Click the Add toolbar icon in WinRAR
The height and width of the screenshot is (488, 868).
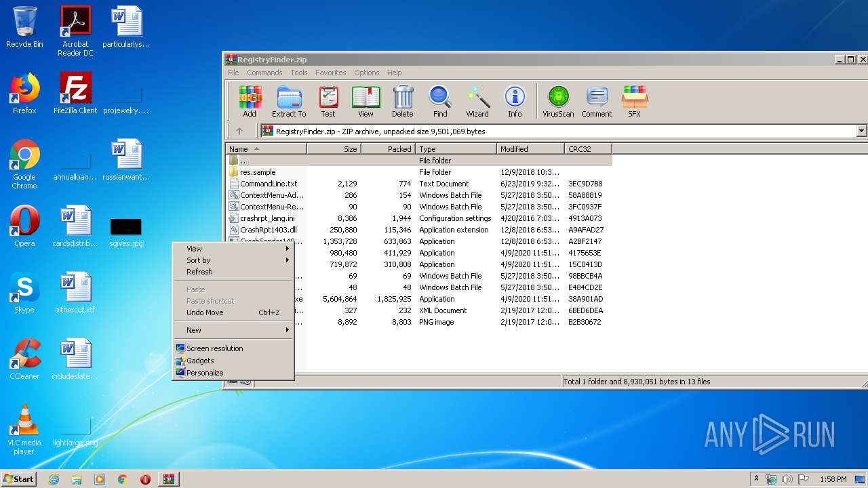coord(250,102)
